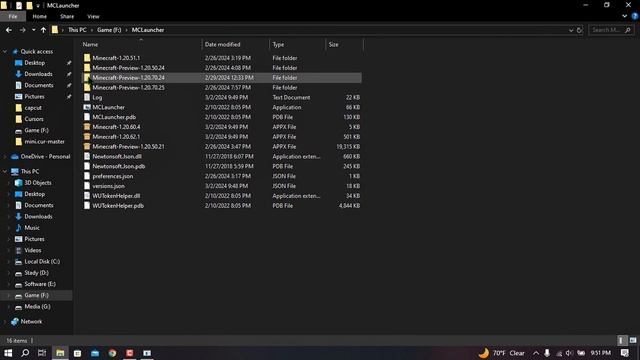Image resolution: width=640 pixels, height=360 pixels.
Task: Switch to the Share ribbon tab
Action: 67,16
